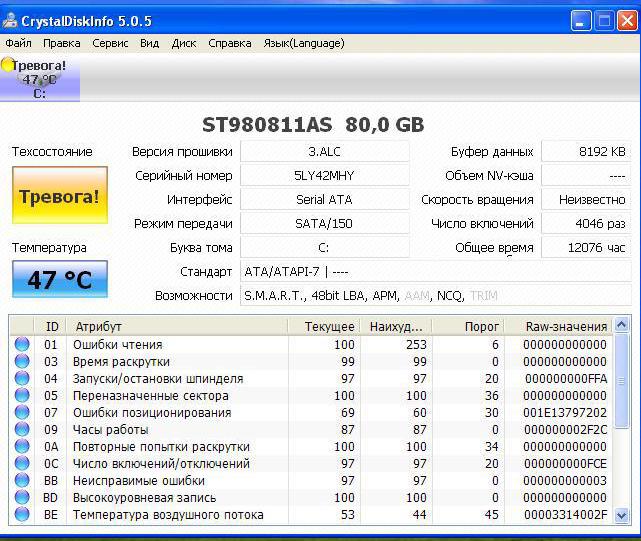Click the drive letter field C:

325,247
